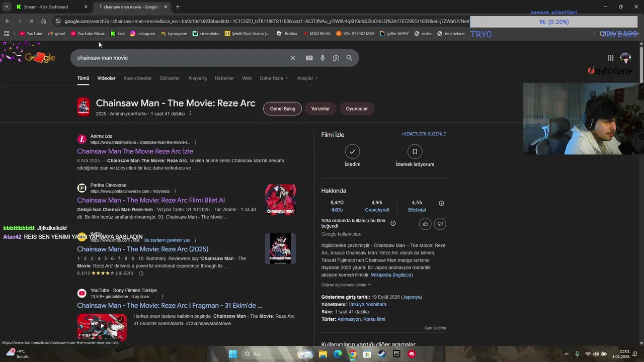This screenshot has height=362, width=644.
Task: Open the three-dot menu beside movie subtitle
Action: (x=190, y=114)
